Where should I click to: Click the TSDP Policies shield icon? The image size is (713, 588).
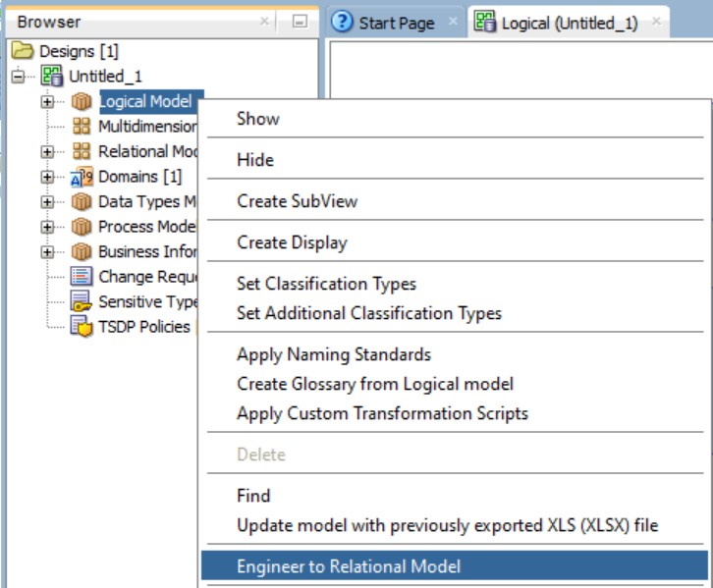pyautogui.click(x=82, y=327)
